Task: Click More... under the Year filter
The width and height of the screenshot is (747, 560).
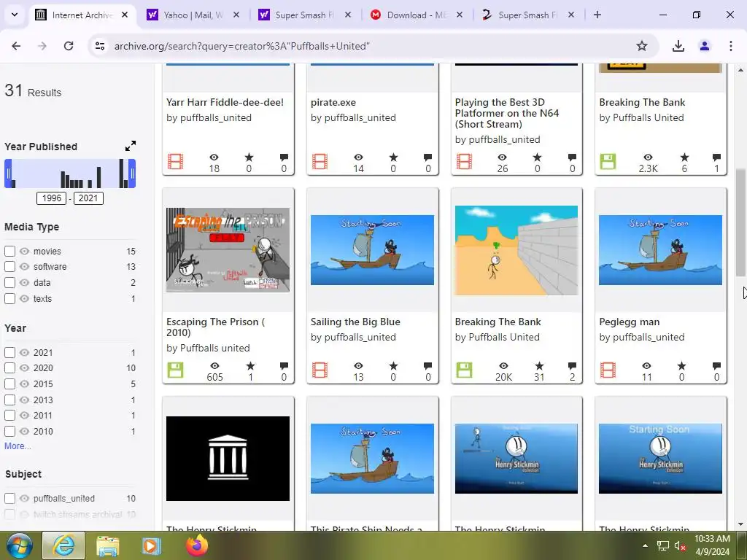Action: coord(18,446)
